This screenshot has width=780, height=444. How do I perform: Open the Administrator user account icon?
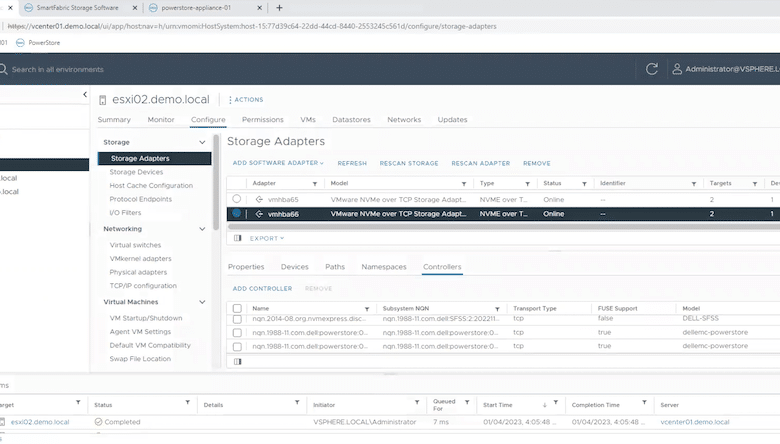677,69
